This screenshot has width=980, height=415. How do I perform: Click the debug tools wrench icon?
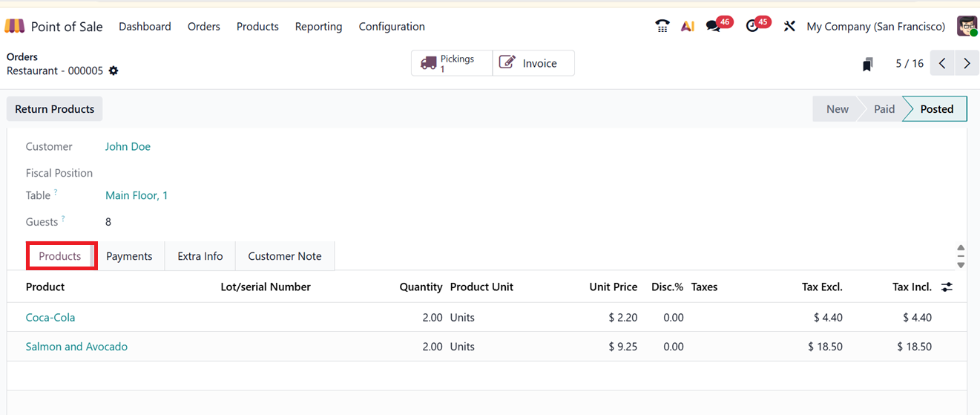tap(789, 26)
